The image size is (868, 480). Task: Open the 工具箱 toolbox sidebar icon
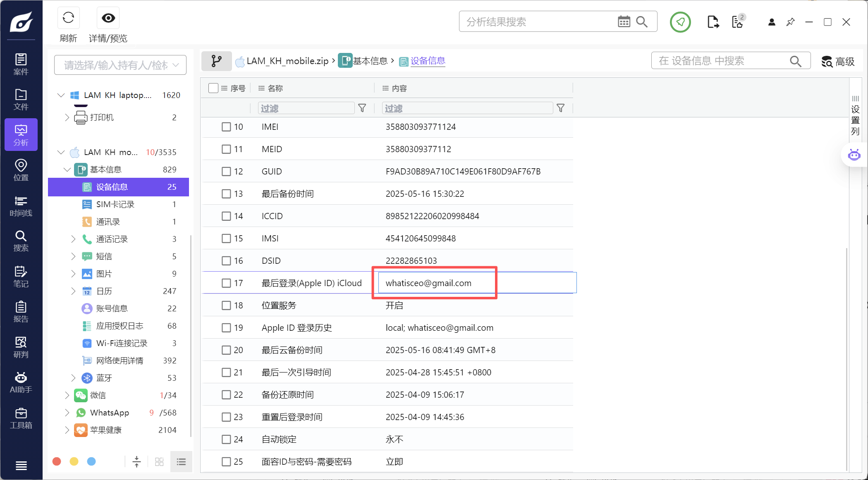tap(21, 418)
